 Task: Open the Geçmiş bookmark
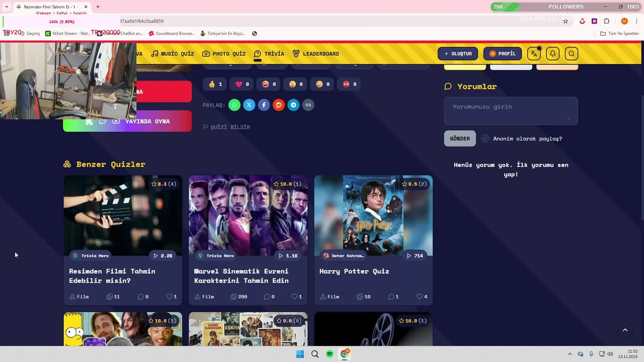click(x=30, y=34)
